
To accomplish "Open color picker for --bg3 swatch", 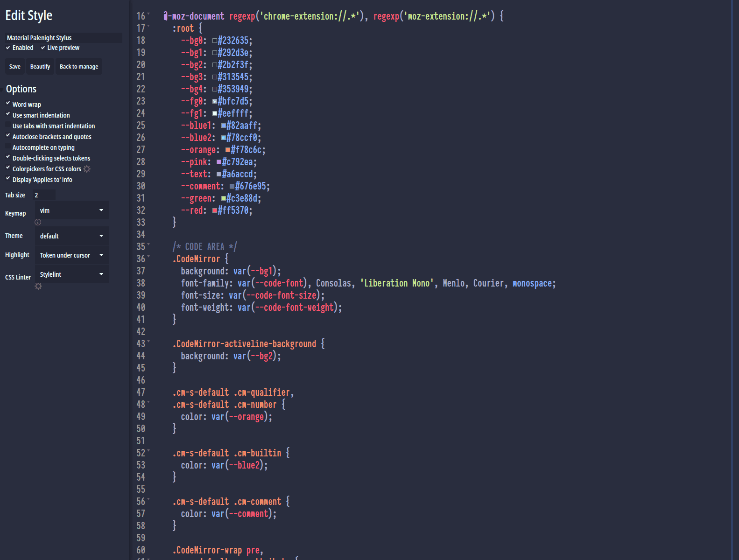I will pyautogui.click(x=215, y=77).
